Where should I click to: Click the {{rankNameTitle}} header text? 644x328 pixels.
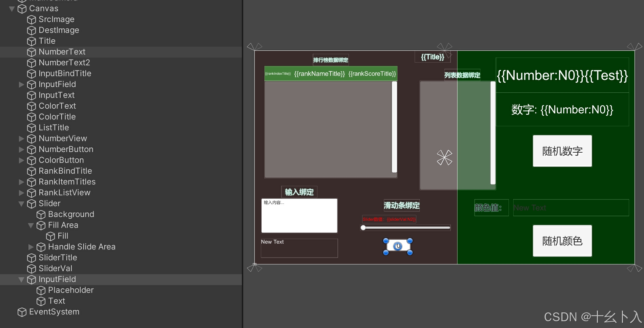tap(319, 74)
